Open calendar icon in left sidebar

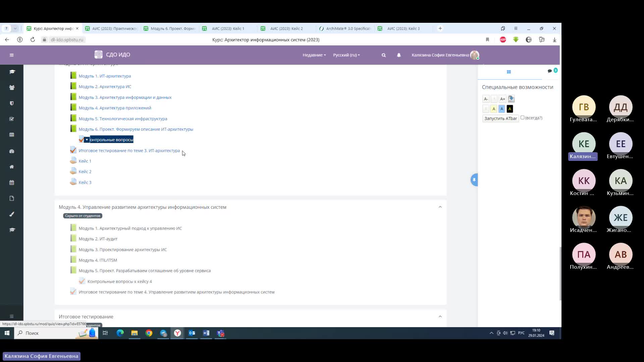pos(12,183)
